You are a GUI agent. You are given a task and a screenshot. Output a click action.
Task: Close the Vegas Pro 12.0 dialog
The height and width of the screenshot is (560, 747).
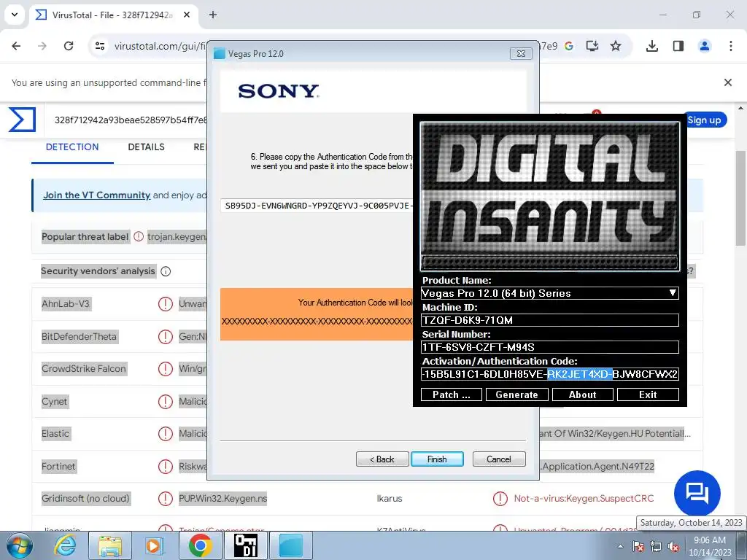click(521, 54)
